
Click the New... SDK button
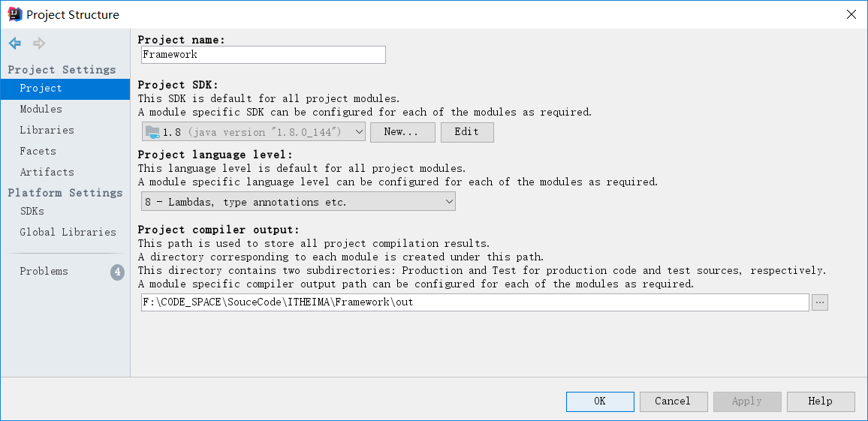click(402, 132)
